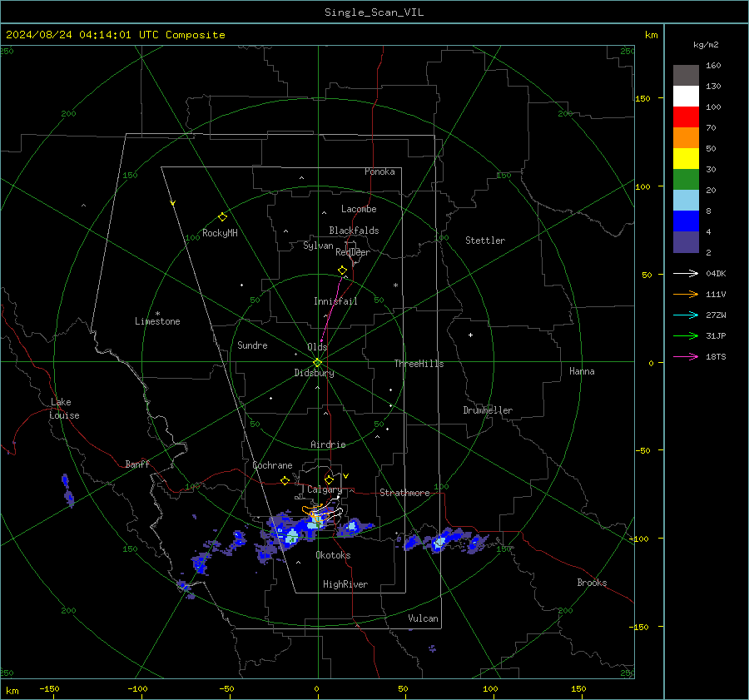Click the Sundre city label

point(252,345)
